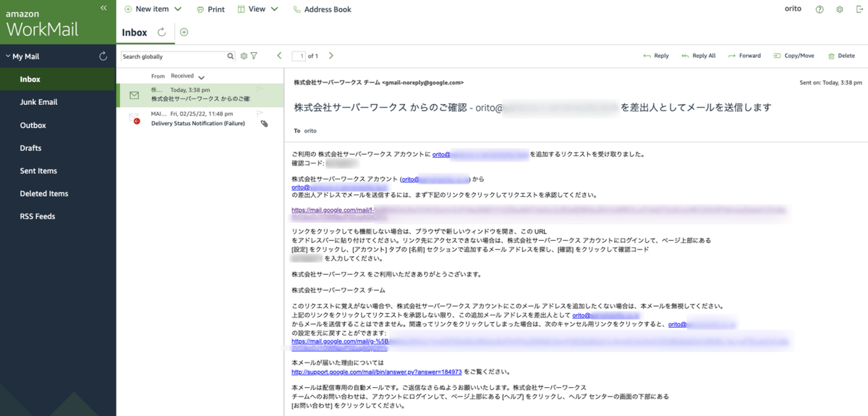This screenshot has width=868, height=416.
Task: Open search settings gear icon
Action: 244,56
